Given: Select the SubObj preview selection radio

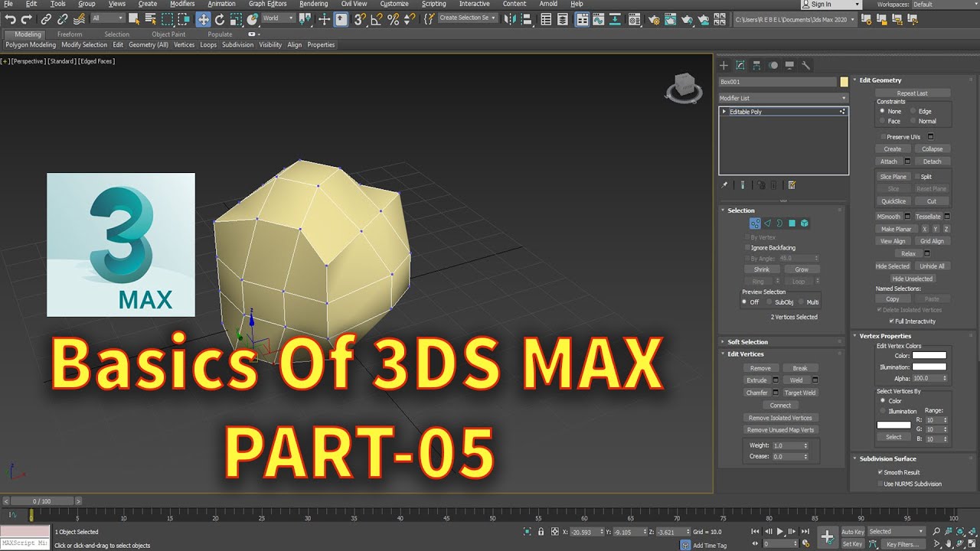Looking at the screenshot, I should click(x=769, y=302).
